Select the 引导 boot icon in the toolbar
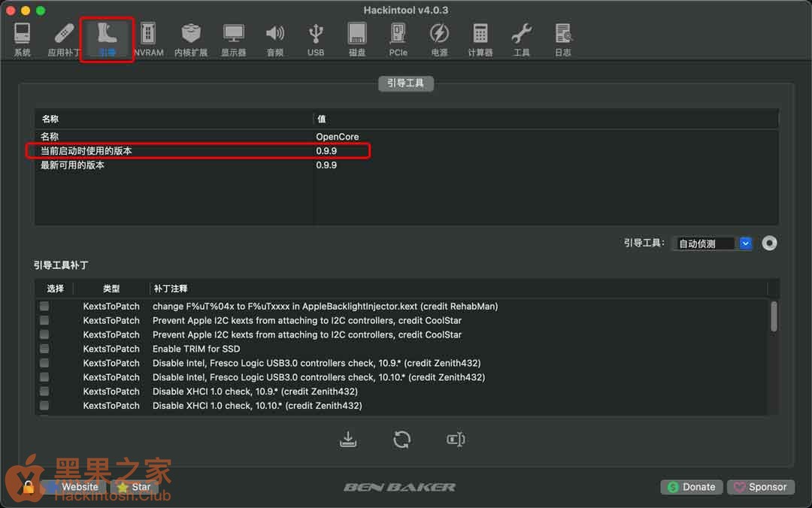This screenshot has width=812, height=508. click(x=108, y=39)
